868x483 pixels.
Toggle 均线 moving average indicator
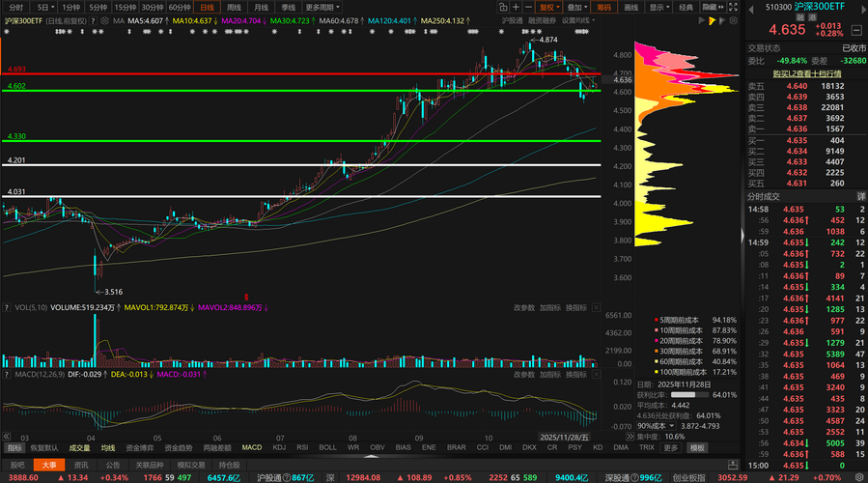(x=108, y=447)
